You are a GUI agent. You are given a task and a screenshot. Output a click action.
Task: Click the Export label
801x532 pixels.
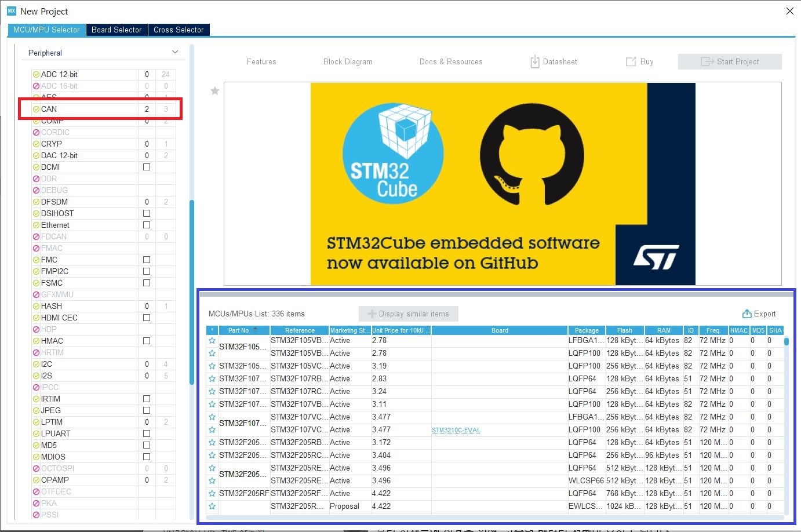[x=764, y=314]
